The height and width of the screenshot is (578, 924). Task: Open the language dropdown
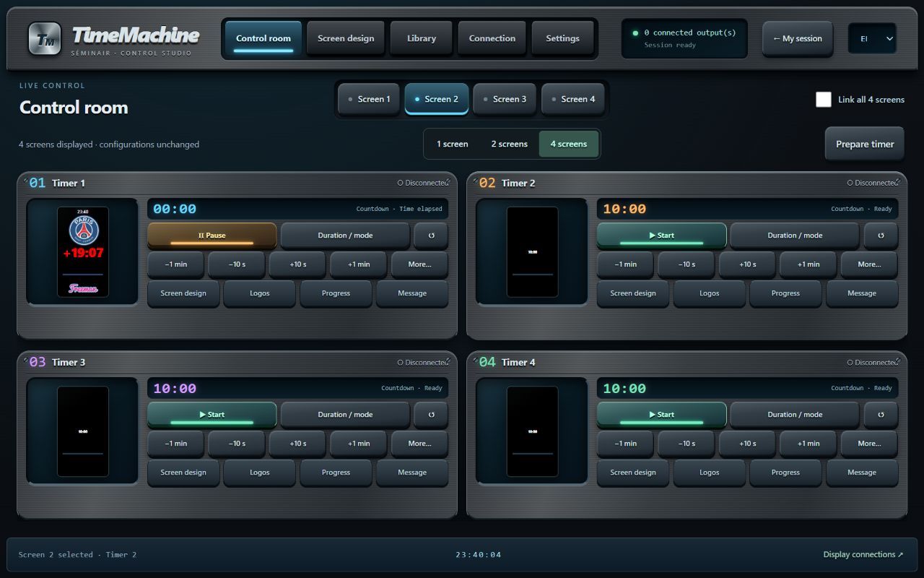[x=872, y=38]
